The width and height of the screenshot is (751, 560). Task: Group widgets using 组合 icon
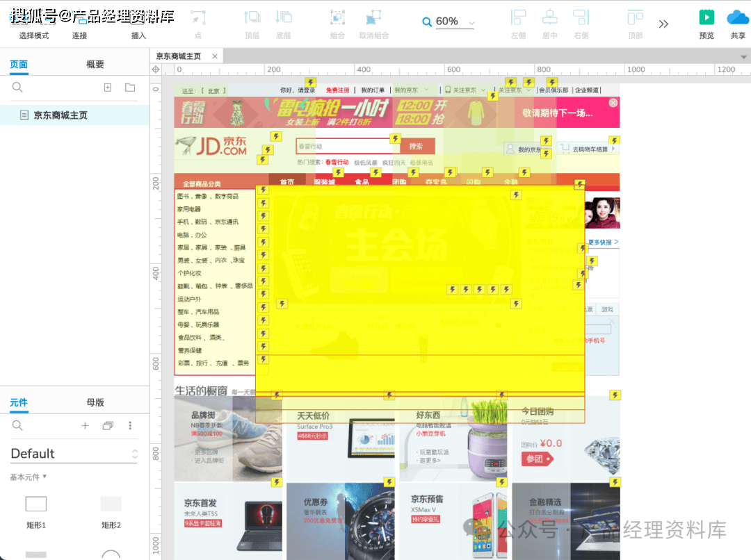pos(338,25)
